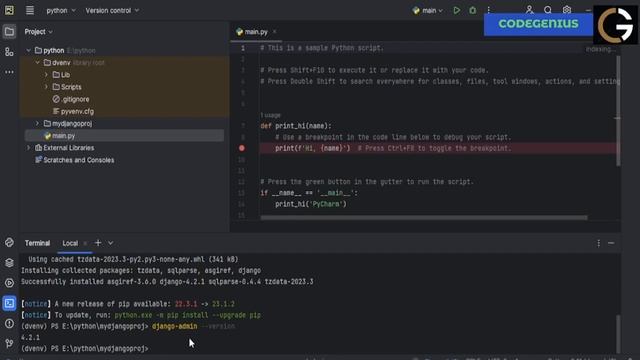Open Services tool window icon

coord(9,283)
